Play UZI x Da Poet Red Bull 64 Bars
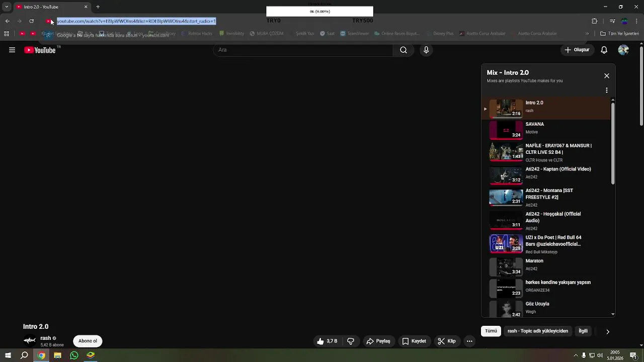This screenshot has width=644, height=362. (547, 244)
